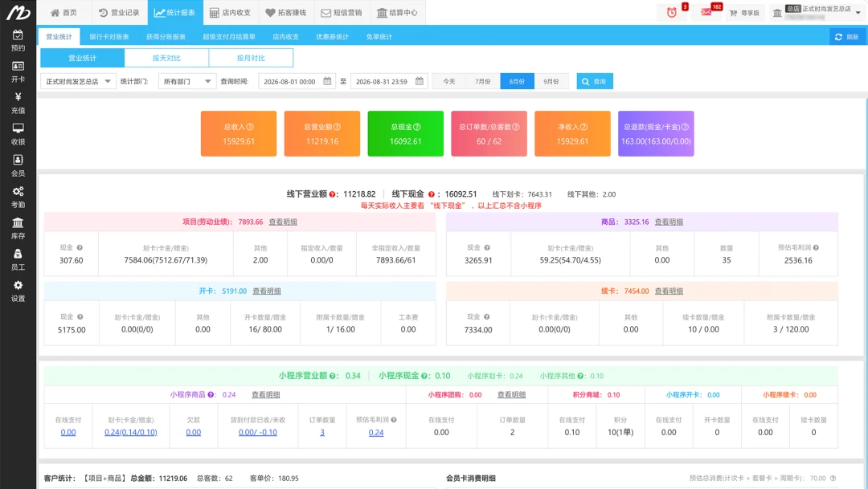Expand the 正式时尚发艺总店 store dropdown
The width and height of the screenshot is (868, 489).
tap(78, 81)
